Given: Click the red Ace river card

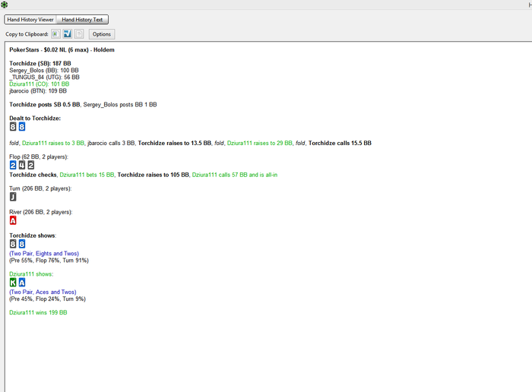Looking at the screenshot, I should coord(13,220).
